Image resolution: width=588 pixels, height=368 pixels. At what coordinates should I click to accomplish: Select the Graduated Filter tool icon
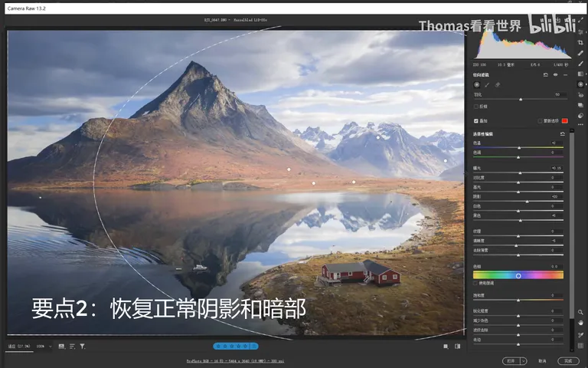coord(580,74)
